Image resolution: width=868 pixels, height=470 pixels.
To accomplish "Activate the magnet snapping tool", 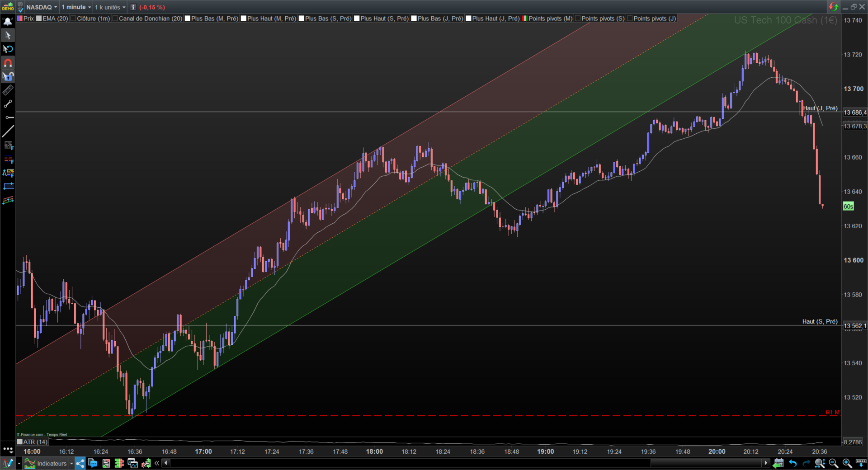I will 8,63.
